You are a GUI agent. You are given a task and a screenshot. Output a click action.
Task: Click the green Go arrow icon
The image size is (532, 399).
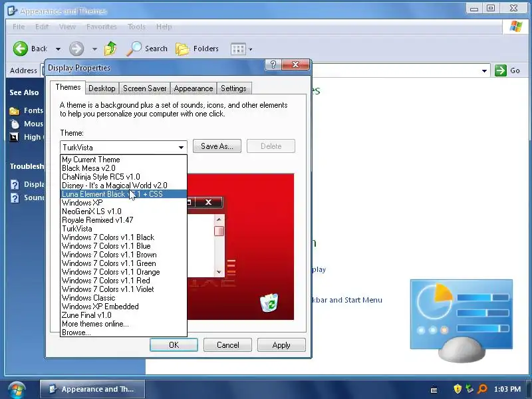(501, 70)
